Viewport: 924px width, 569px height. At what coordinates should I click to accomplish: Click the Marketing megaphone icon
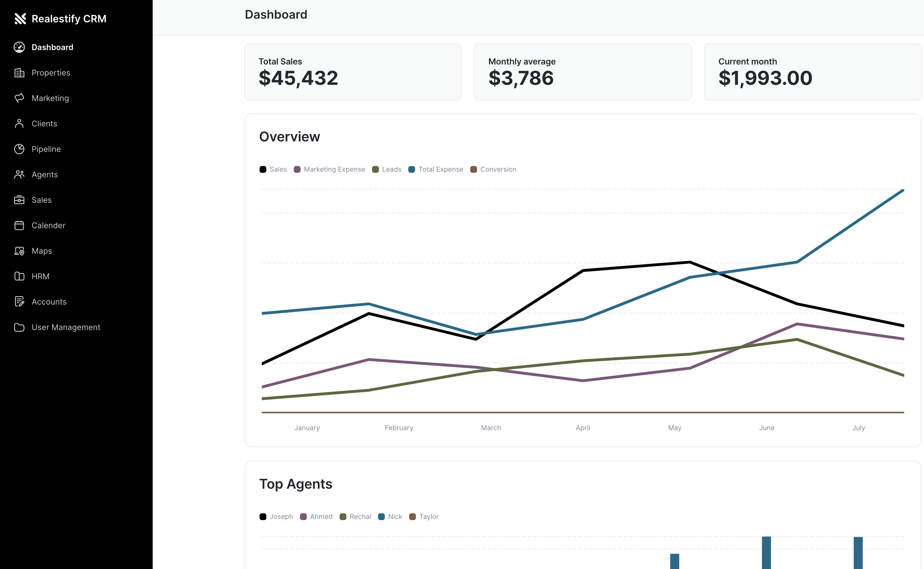tap(19, 98)
